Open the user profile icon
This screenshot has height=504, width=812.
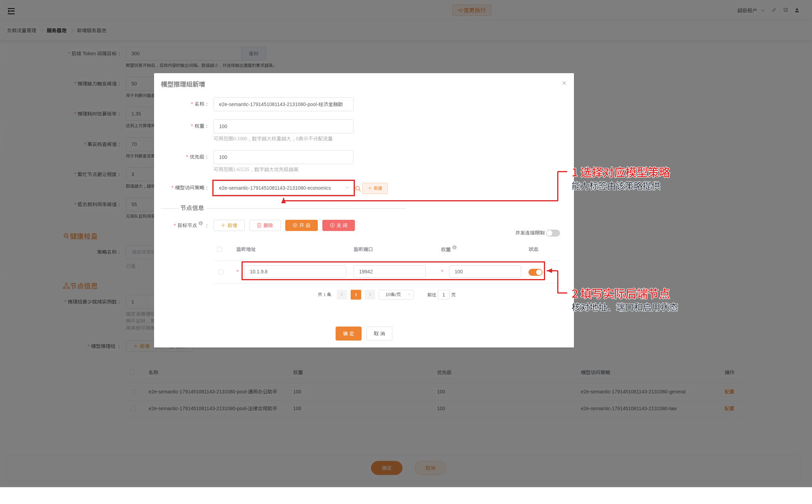coord(797,10)
